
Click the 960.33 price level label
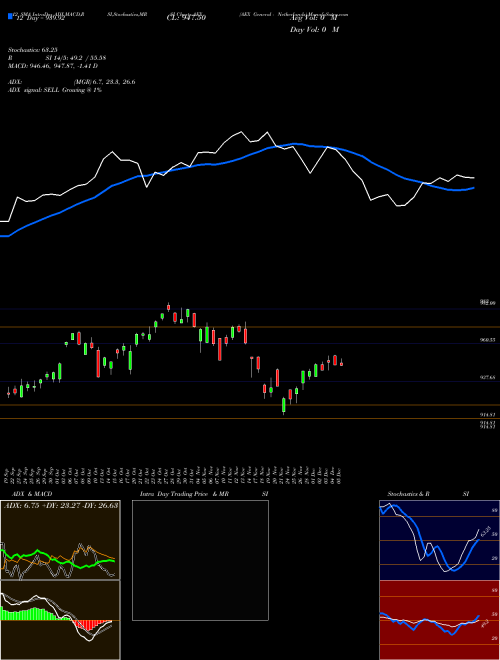click(x=487, y=339)
